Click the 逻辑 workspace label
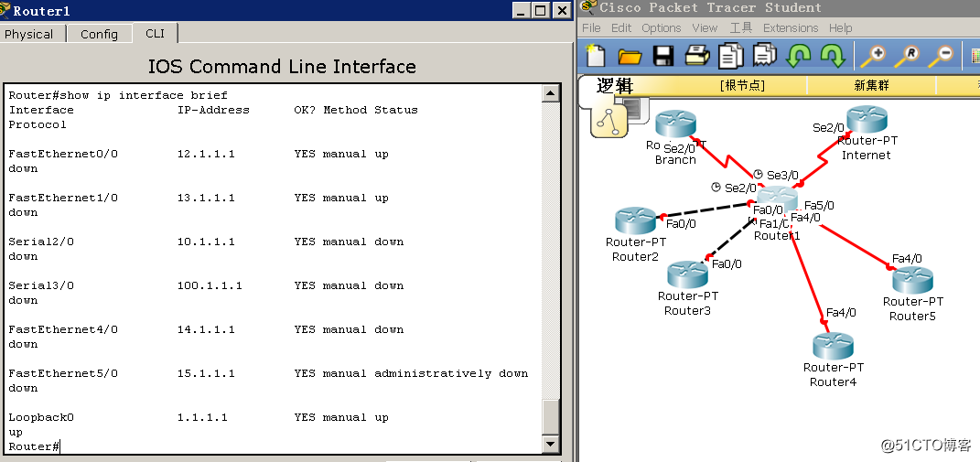Screen dimensions: 980x462 (615, 85)
